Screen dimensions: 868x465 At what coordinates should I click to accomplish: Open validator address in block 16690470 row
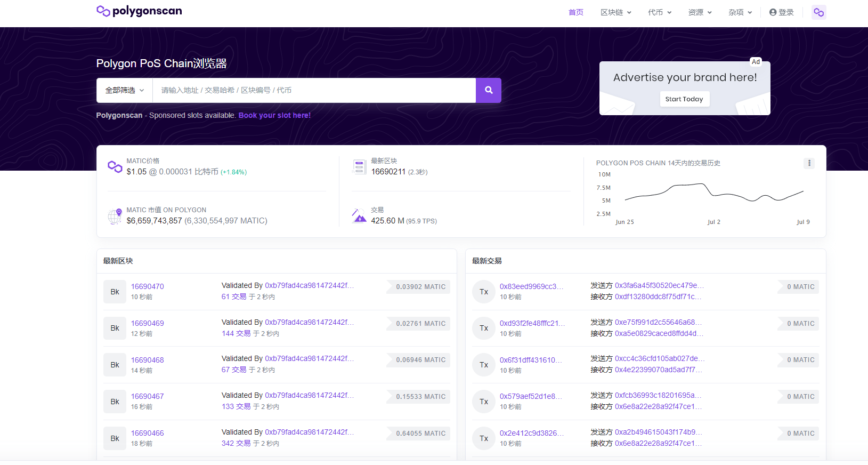[x=310, y=285]
